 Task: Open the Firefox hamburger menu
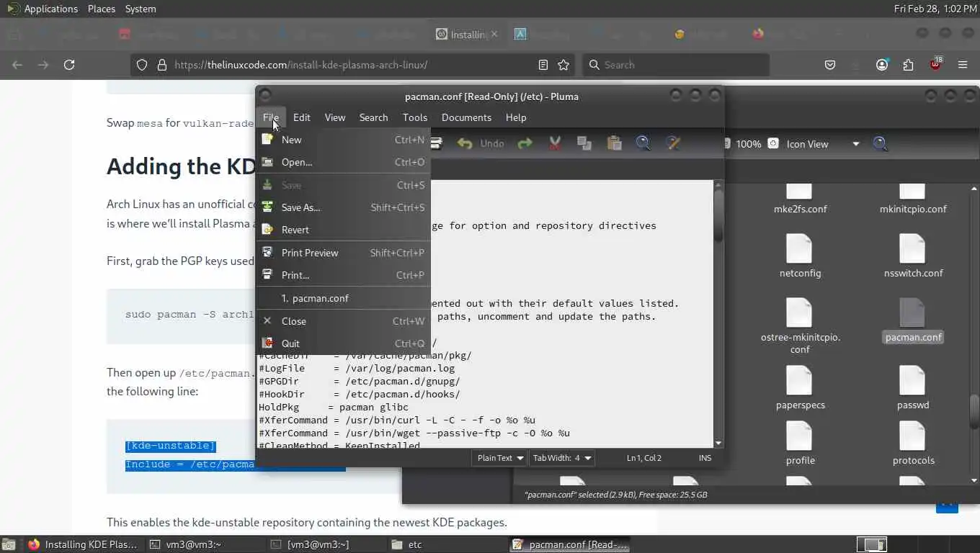click(963, 65)
